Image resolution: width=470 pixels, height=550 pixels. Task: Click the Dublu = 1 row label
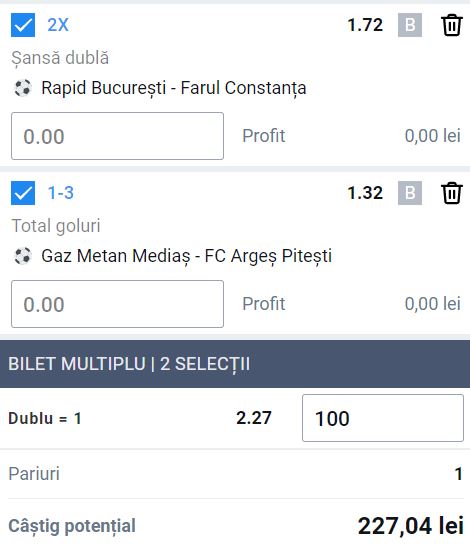point(45,418)
